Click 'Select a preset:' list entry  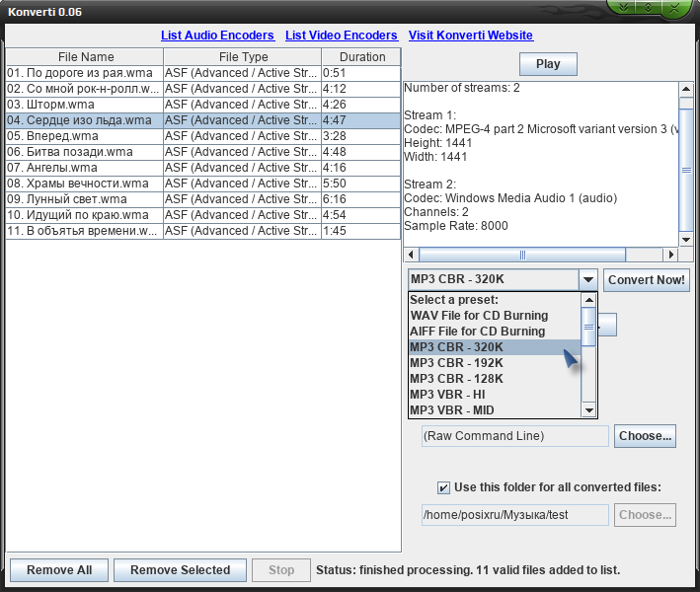pyautogui.click(x=495, y=300)
